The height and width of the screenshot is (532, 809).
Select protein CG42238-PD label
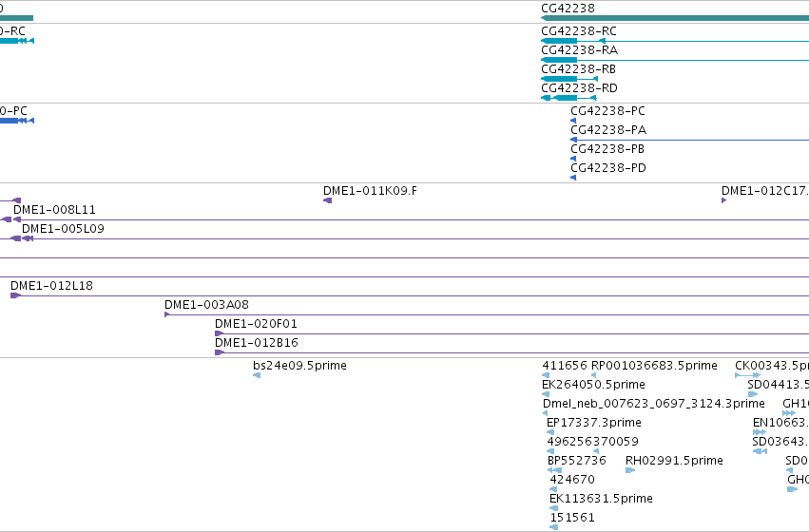pos(608,168)
